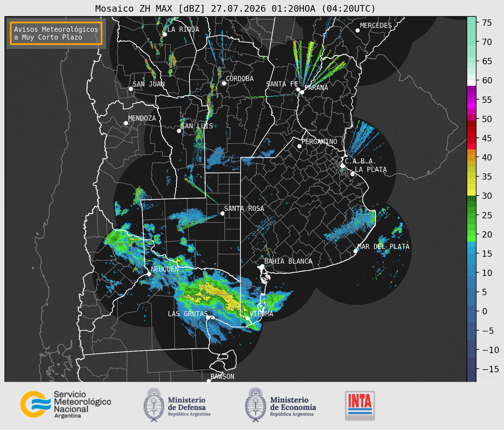Screen dimensions: 504x430
Task: Click the Neuquén city marker dot
Action: (149, 274)
